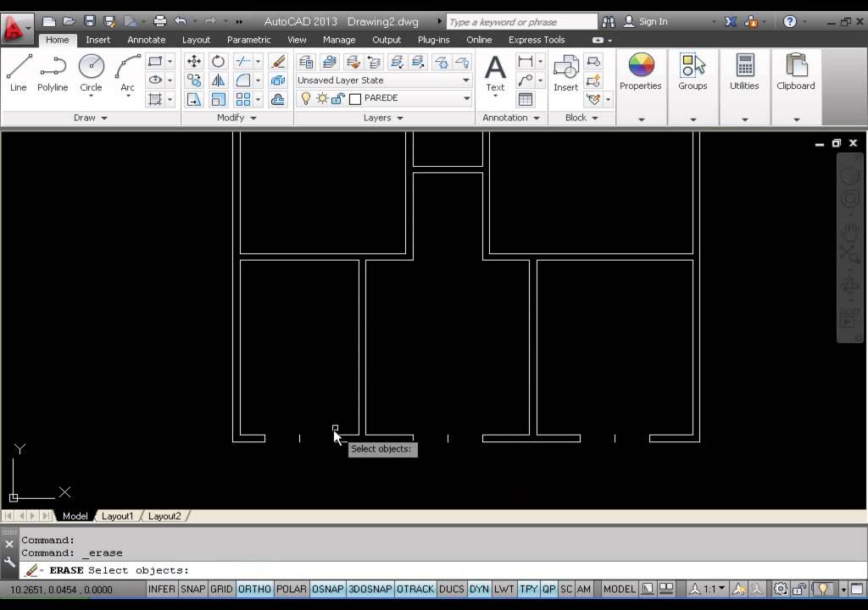The image size is (868, 610).
Task: Open Layer Properties manager icon
Action: click(x=306, y=62)
